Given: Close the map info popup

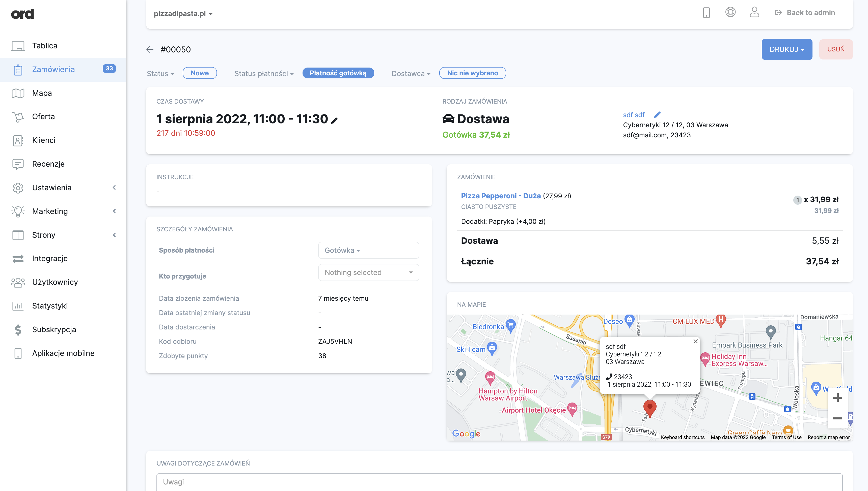Looking at the screenshot, I should coord(696,341).
